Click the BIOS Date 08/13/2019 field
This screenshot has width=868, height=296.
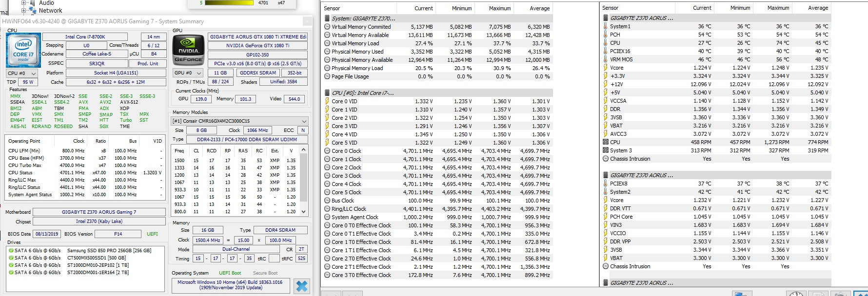pos(47,234)
